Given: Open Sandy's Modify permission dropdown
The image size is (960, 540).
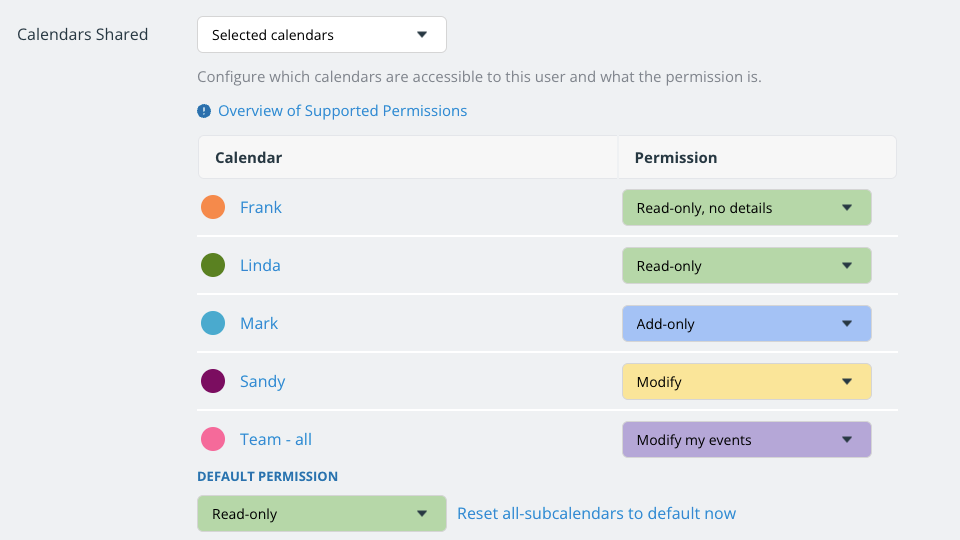Looking at the screenshot, I should pos(746,382).
